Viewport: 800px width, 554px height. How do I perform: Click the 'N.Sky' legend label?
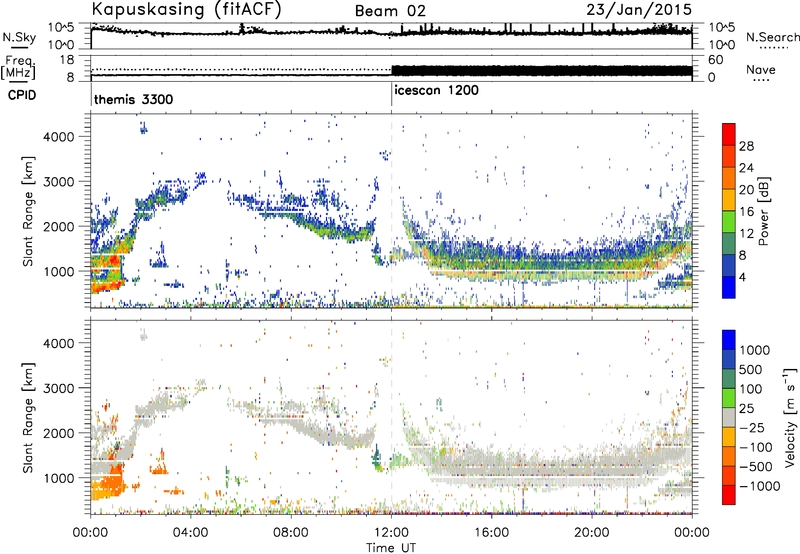(x=19, y=38)
